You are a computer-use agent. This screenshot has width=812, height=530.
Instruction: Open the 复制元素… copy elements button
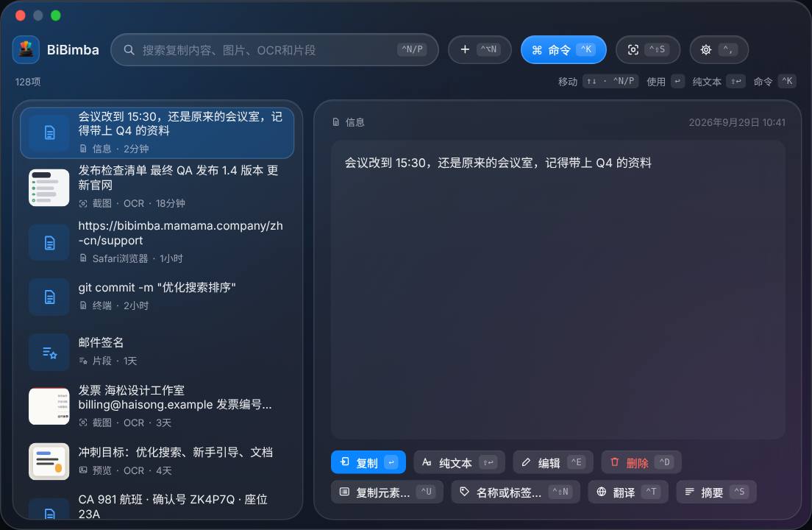pos(388,492)
